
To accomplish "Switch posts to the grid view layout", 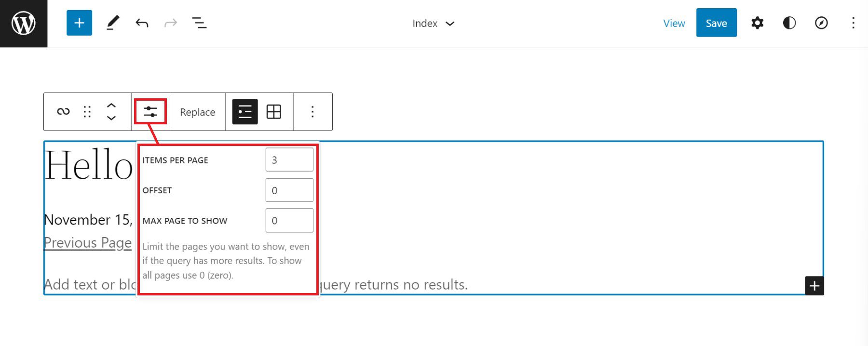I will pos(274,111).
